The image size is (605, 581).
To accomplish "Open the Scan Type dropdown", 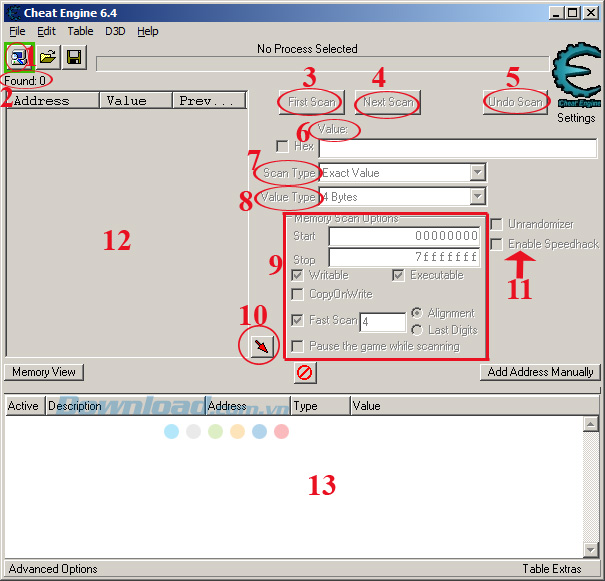I will click(x=478, y=173).
